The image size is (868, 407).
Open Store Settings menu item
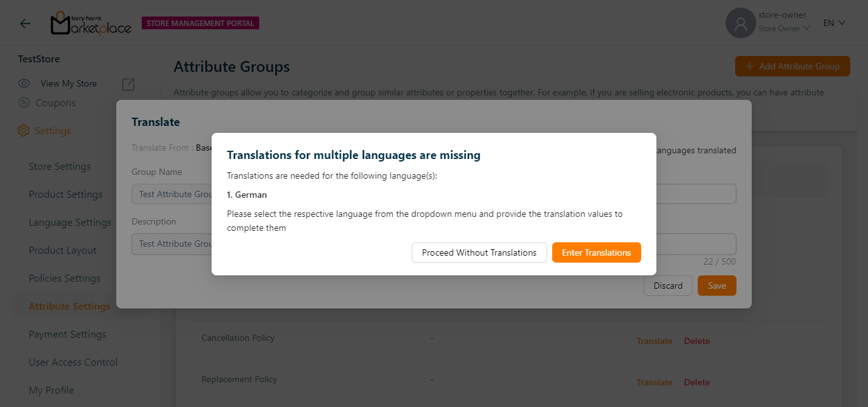coord(60,167)
